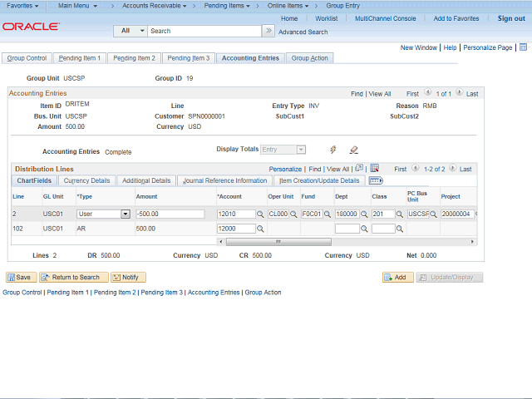Click the Project field 20000004
The image size is (532, 399).
[457, 214]
